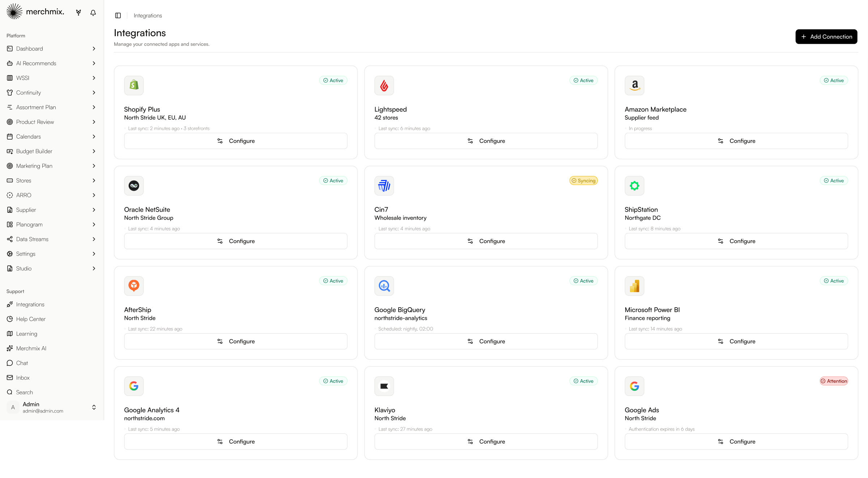The image size is (868, 478).
Task: Click the ShipStation gear icon
Action: 634,186
